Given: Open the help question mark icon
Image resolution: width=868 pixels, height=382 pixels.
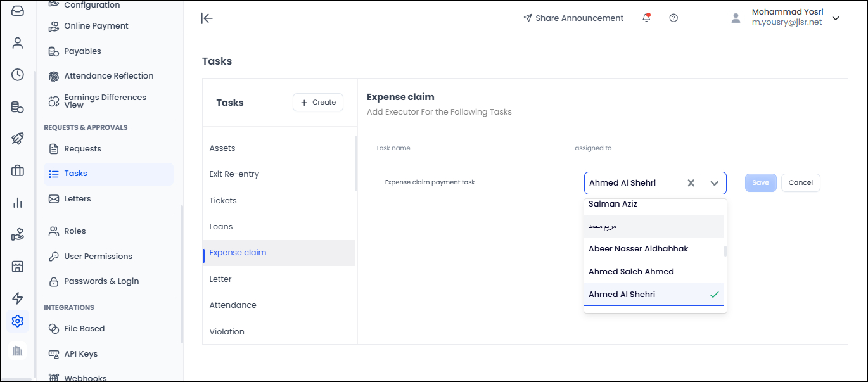Looking at the screenshot, I should pos(673,18).
